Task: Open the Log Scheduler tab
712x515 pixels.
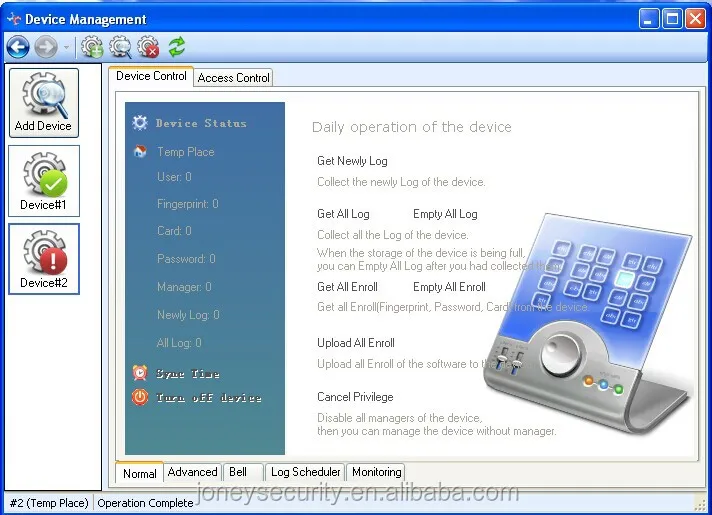Action: pos(306,472)
